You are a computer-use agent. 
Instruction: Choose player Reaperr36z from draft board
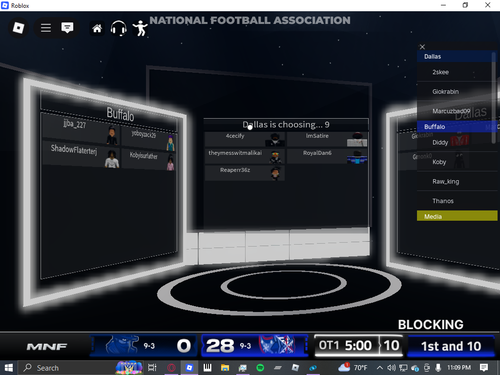click(245, 173)
